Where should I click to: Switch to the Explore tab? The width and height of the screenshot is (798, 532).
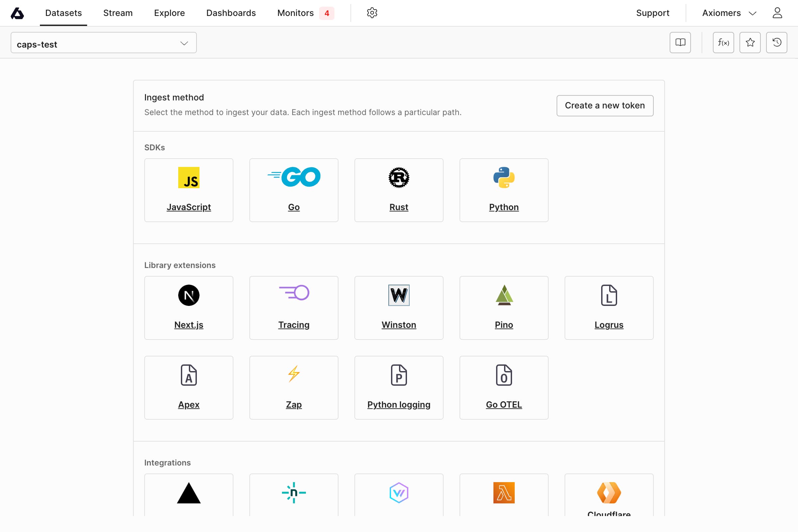169,13
